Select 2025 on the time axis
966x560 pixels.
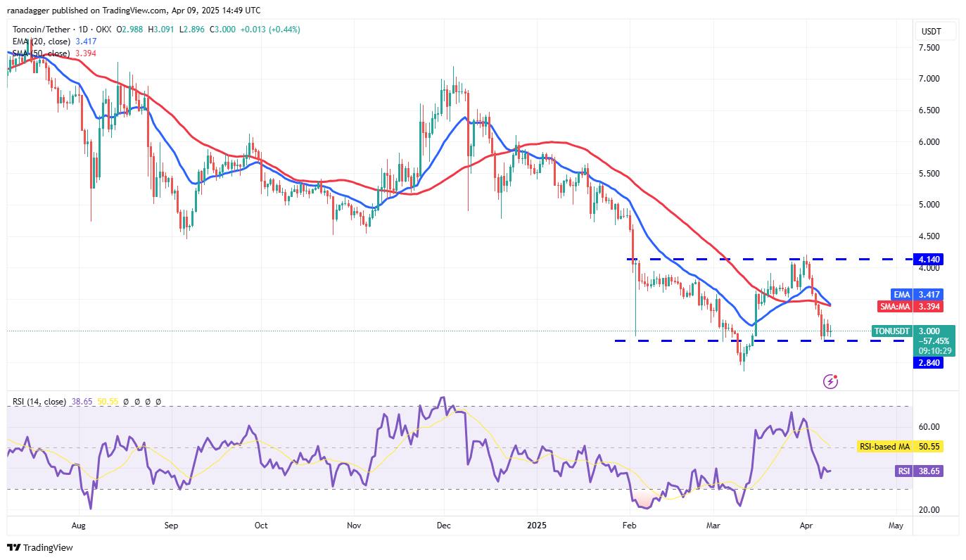537,526
